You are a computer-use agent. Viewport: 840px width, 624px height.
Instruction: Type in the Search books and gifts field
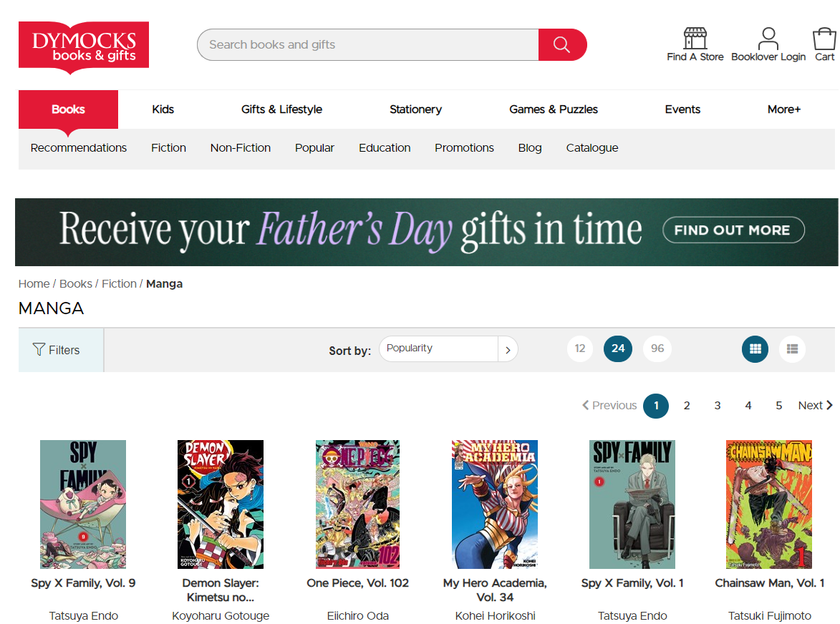point(367,45)
